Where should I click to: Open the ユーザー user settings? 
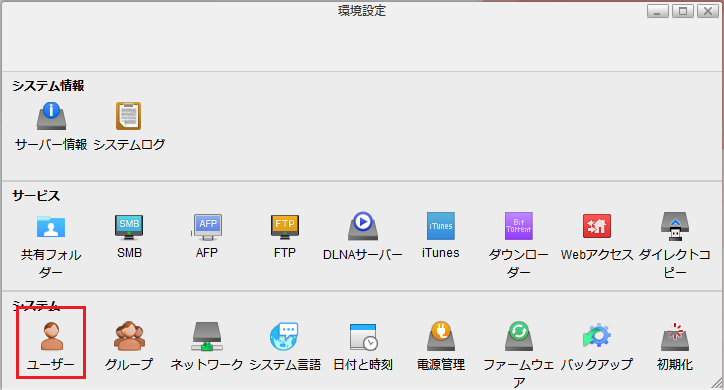point(51,336)
